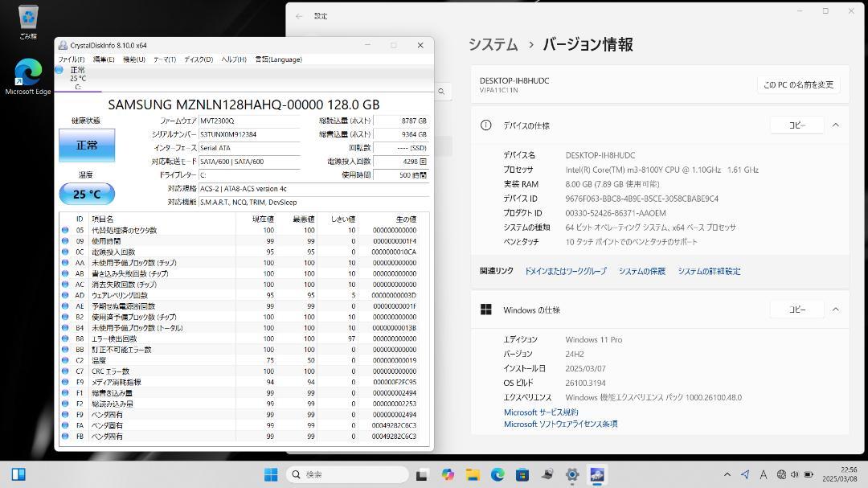This screenshot has height=488, width=868.
Task: Open the ヘルプ(H) menu
Action: click(234, 59)
